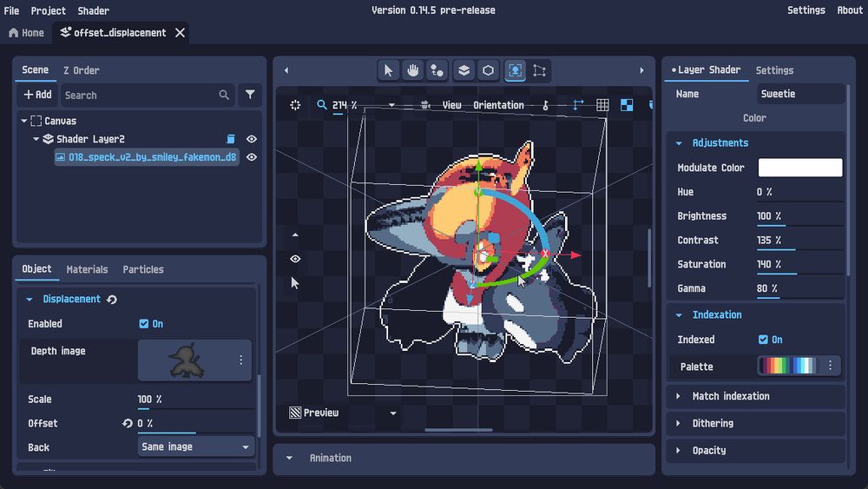Click the Modulate Color white swatch

800,168
